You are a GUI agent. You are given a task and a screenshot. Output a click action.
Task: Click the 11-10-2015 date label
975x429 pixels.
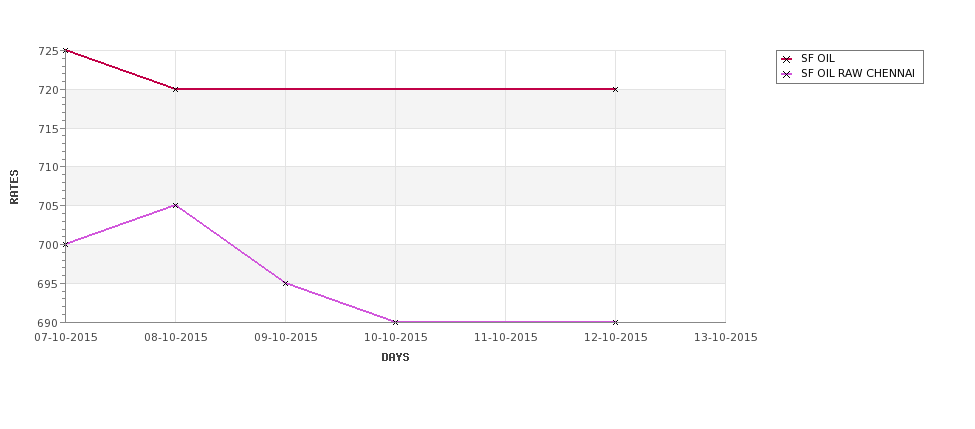pos(506,338)
